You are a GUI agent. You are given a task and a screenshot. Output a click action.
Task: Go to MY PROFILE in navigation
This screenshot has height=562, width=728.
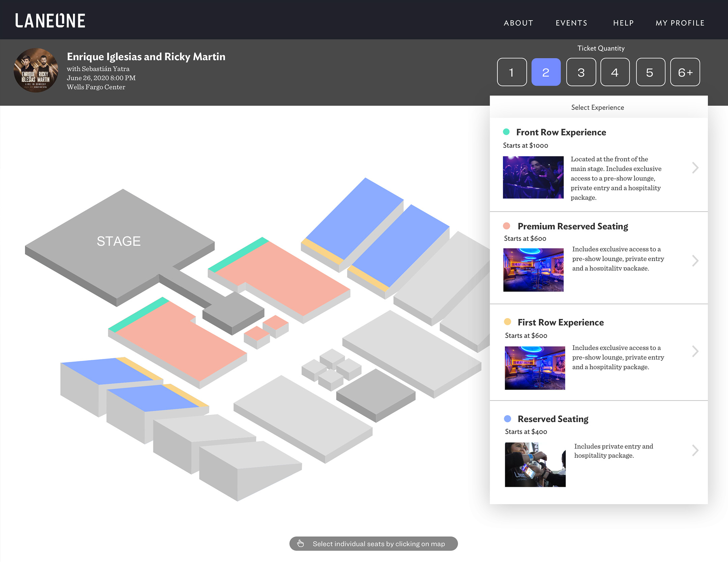click(680, 23)
